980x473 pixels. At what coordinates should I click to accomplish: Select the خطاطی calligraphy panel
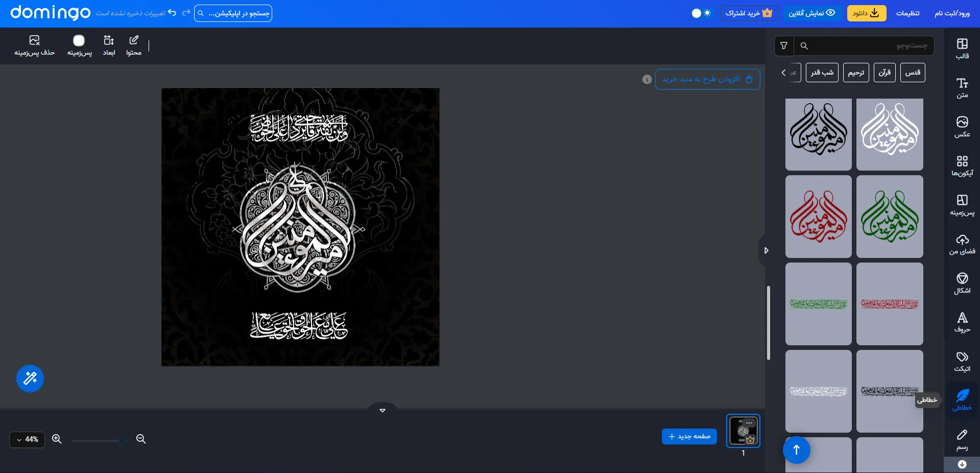(962, 400)
